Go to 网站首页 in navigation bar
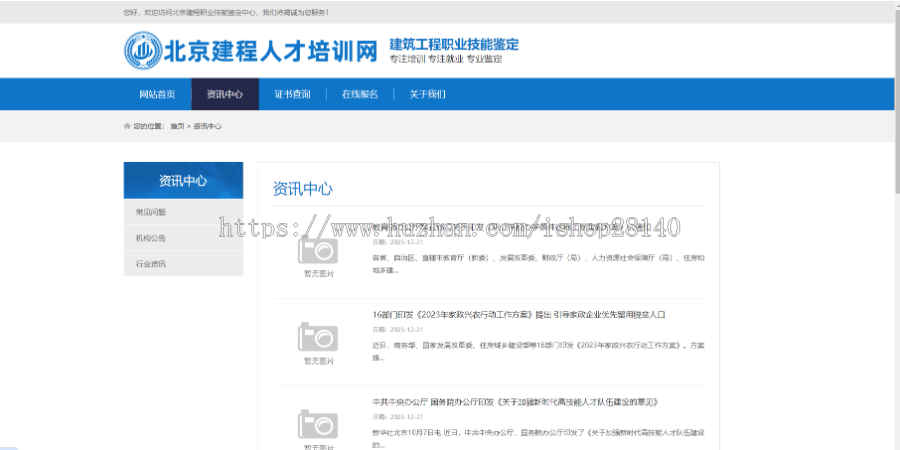The image size is (900, 450). tap(157, 94)
